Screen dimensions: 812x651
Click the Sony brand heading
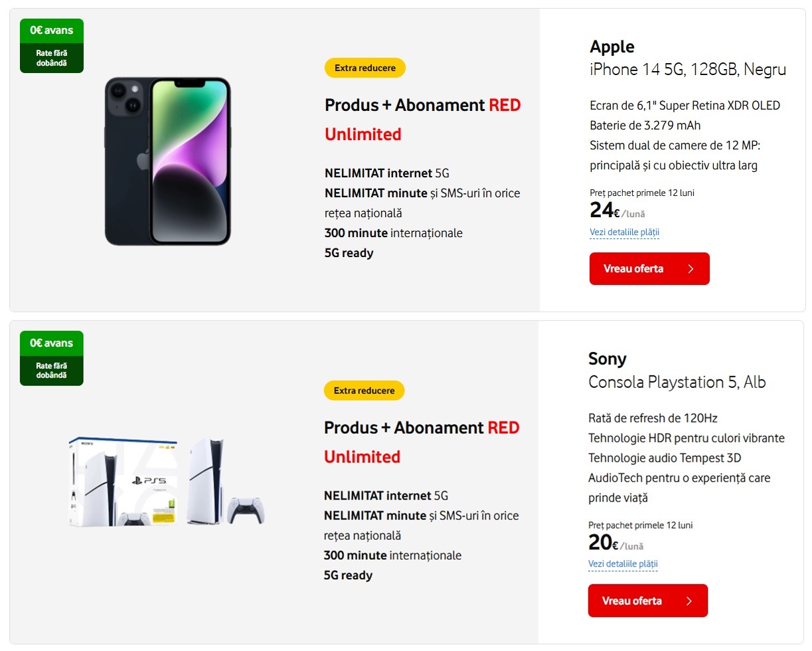tap(608, 359)
